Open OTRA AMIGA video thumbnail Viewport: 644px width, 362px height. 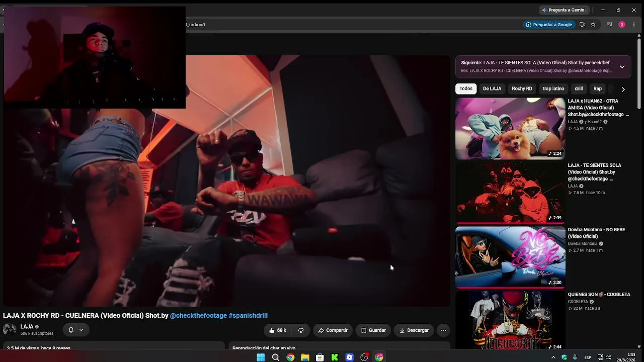point(510,129)
